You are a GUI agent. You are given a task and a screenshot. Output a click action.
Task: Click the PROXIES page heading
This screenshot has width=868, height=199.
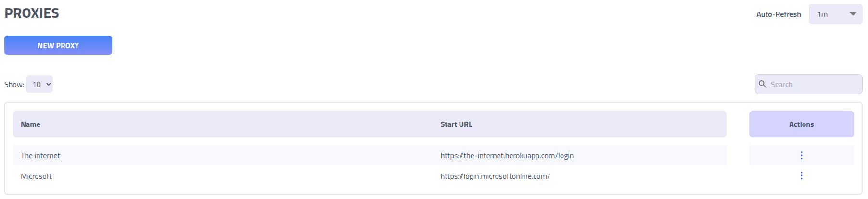point(32,13)
